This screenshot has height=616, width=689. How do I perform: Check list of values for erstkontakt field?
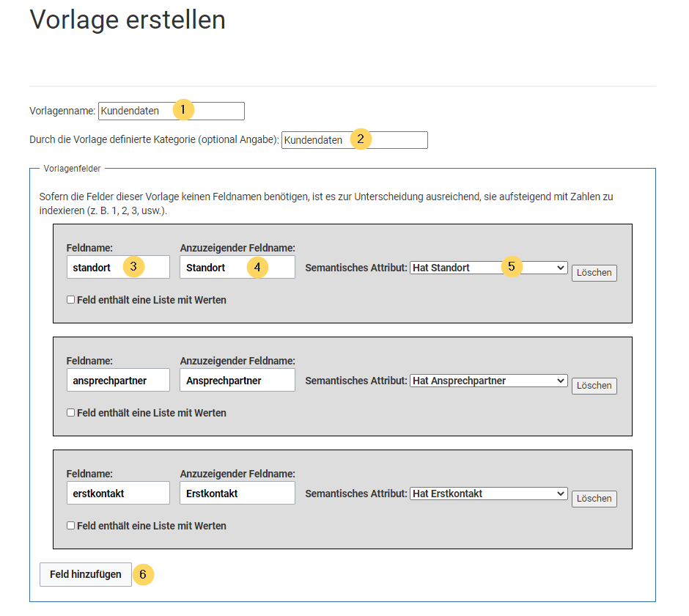click(71, 526)
